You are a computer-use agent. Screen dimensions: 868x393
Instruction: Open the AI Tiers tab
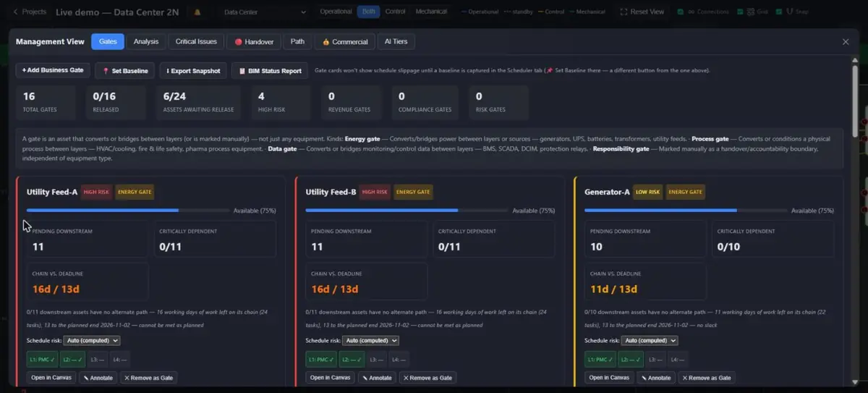[396, 42]
